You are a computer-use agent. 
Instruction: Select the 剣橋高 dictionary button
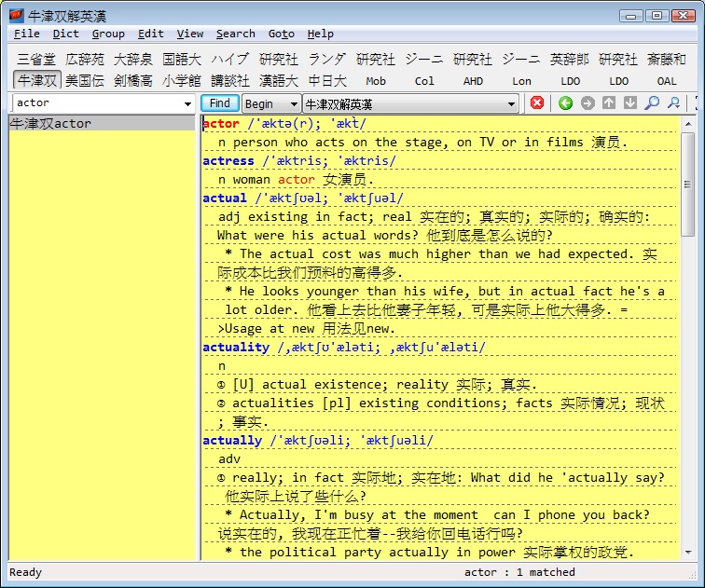(133, 80)
